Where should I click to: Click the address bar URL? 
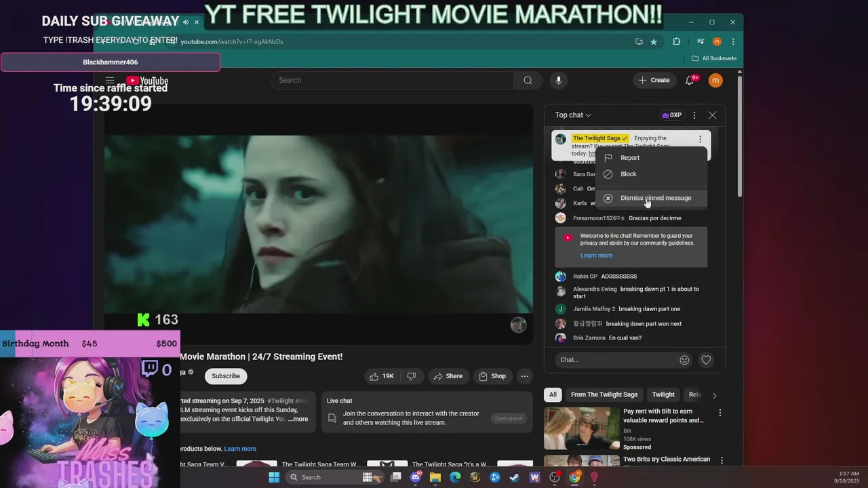pyautogui.click(x=232, y=41)
